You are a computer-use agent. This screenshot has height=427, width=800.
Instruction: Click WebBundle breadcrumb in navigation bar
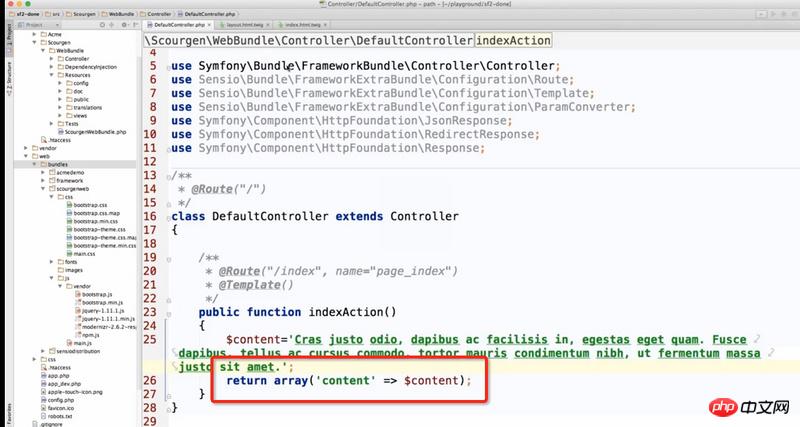point(118,14)
